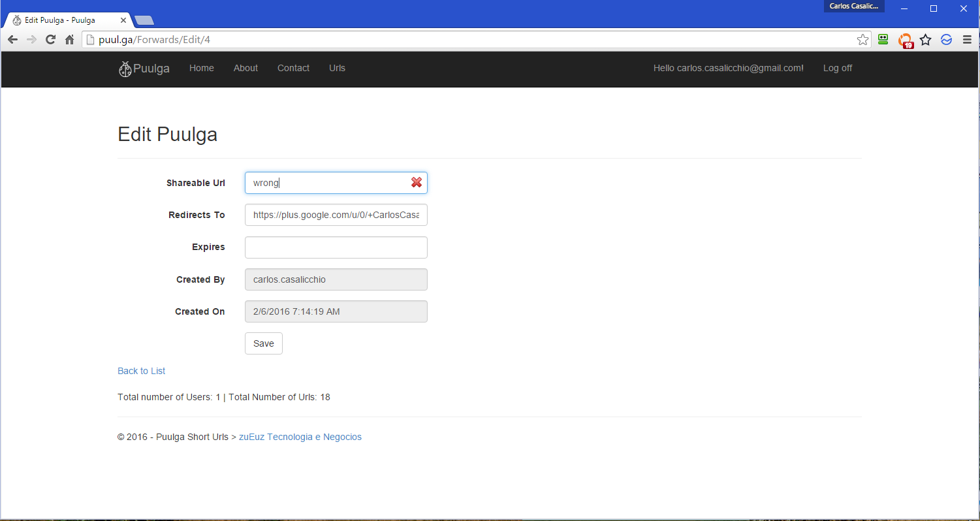Viewport: 980px width, 521px height.
Task: Bookmark this page with the address bar star
Action: (x=862, y=40)
